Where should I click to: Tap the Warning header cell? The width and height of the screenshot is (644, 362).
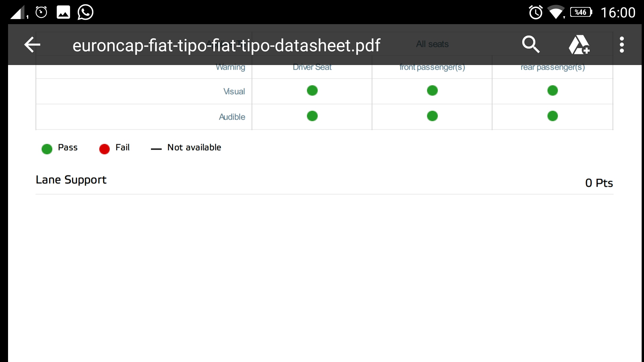(230, 67)
